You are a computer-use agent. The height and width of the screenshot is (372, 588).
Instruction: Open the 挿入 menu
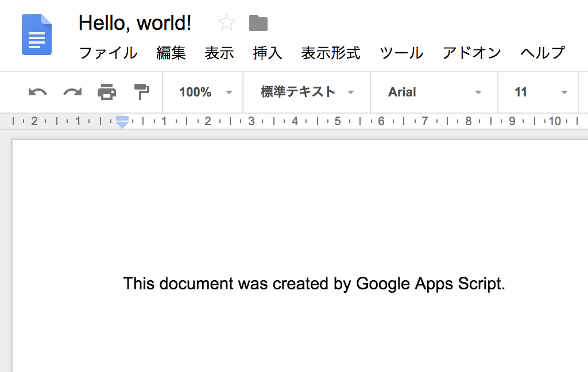pyautogui.click(x=268, y=53)
